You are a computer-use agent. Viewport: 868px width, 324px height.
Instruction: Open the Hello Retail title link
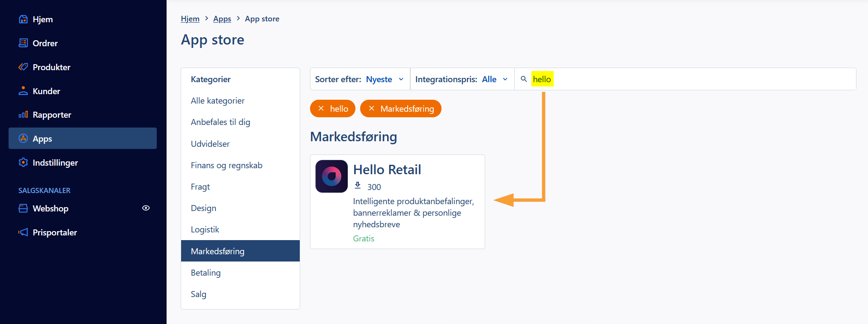tap(387, 169)
